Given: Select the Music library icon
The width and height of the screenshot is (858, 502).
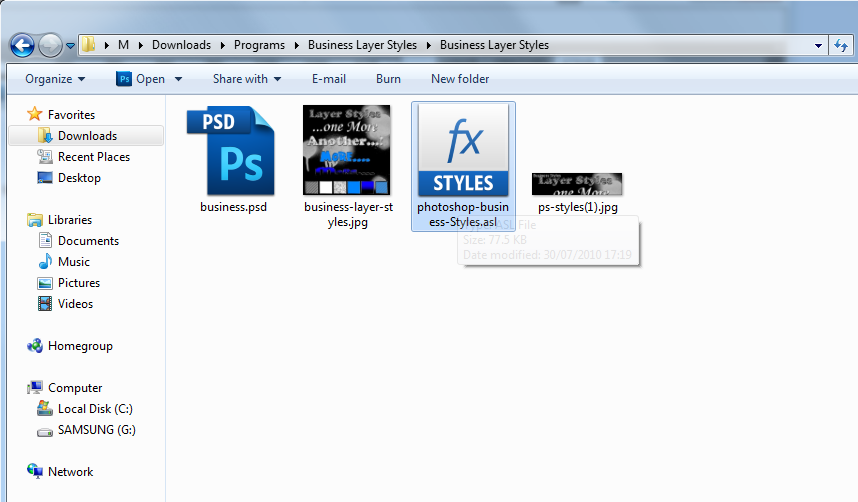Looking at the screenshot, I should tap(45, 262).
